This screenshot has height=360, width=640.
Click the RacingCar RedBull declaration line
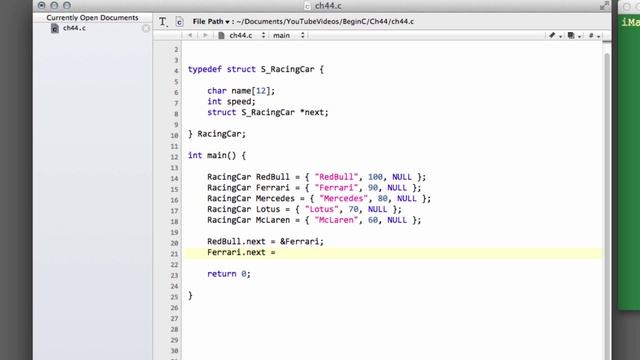316,177
